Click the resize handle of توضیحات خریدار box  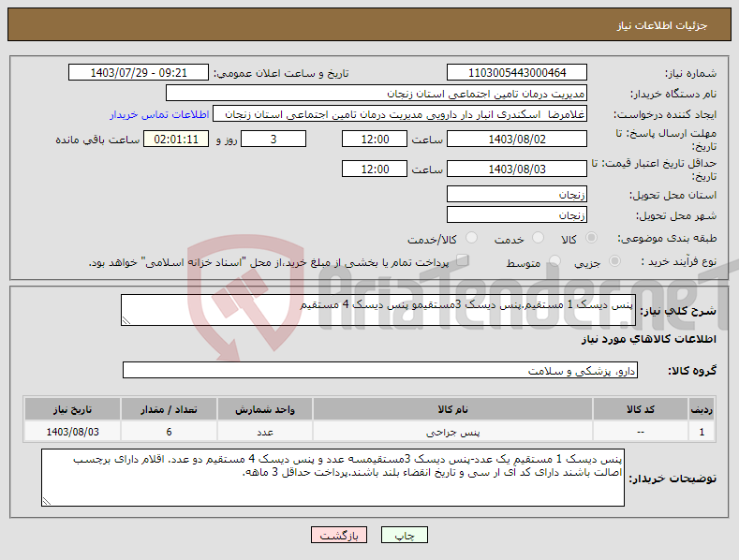47,501
